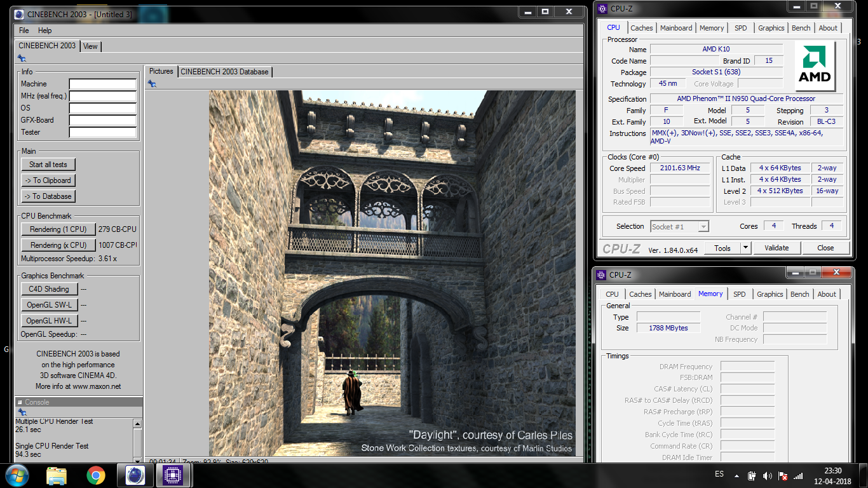This screenshot has width=868, height=488.
Task: Open the Bench tab in the CPU-Z Memory window
Action: tap(799, 294)
